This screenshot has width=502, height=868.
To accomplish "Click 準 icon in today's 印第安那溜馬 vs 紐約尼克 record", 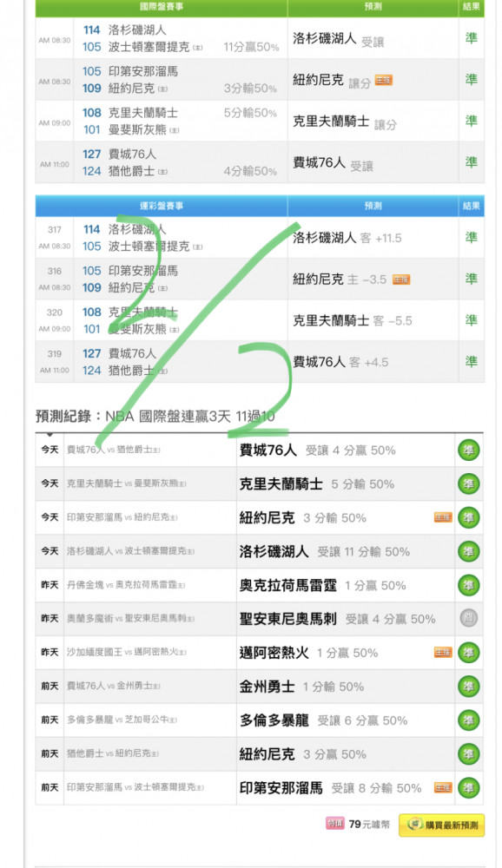I will (468, 517).
